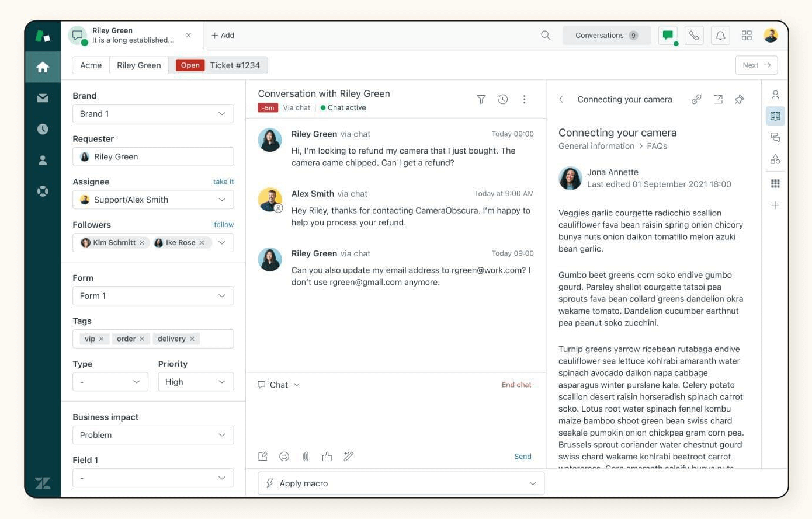Screen dimensions: 812x519
Task: Close the Riley Green tab
Action: click(189, 36)
